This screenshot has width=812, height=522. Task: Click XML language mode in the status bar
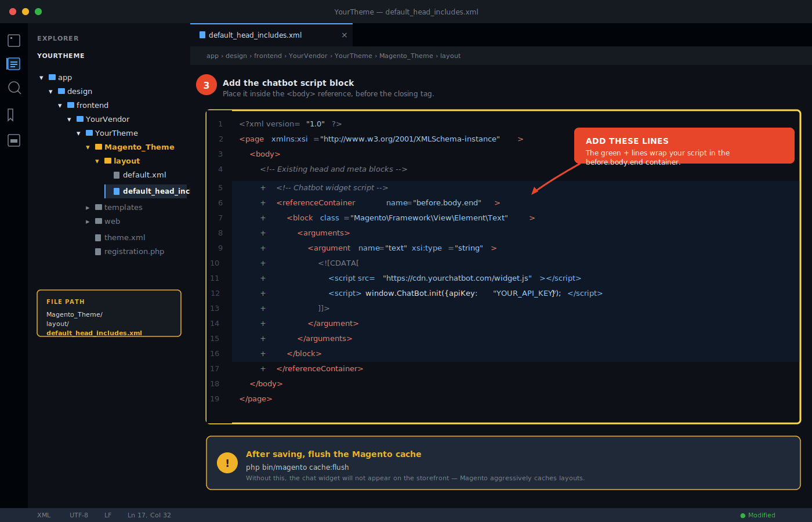43,515
